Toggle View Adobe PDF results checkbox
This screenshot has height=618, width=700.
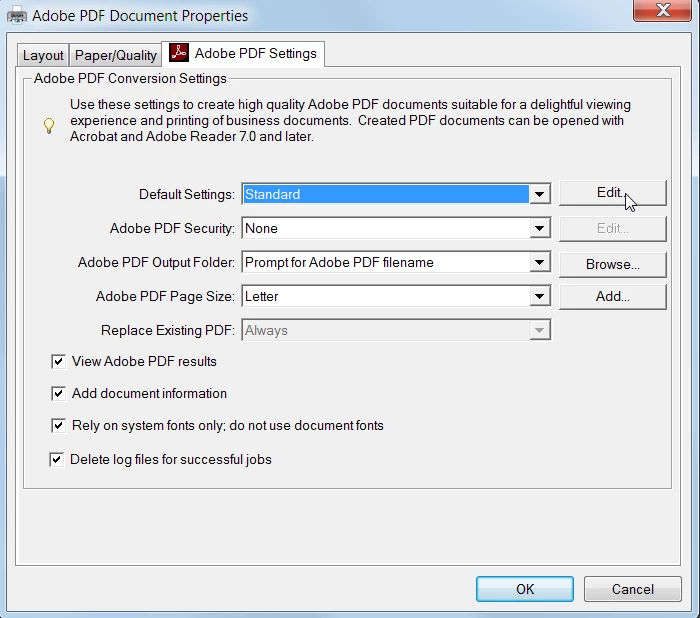pos(58,361)
